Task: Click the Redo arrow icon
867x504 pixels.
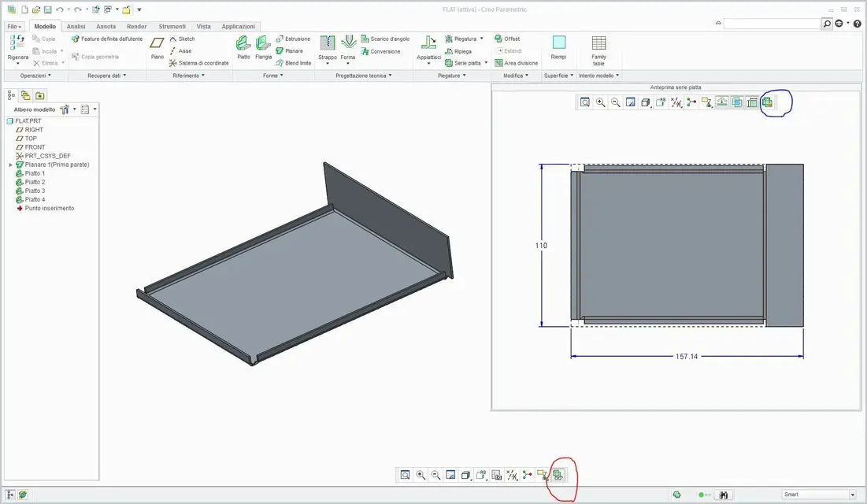Action: (78, 9)
